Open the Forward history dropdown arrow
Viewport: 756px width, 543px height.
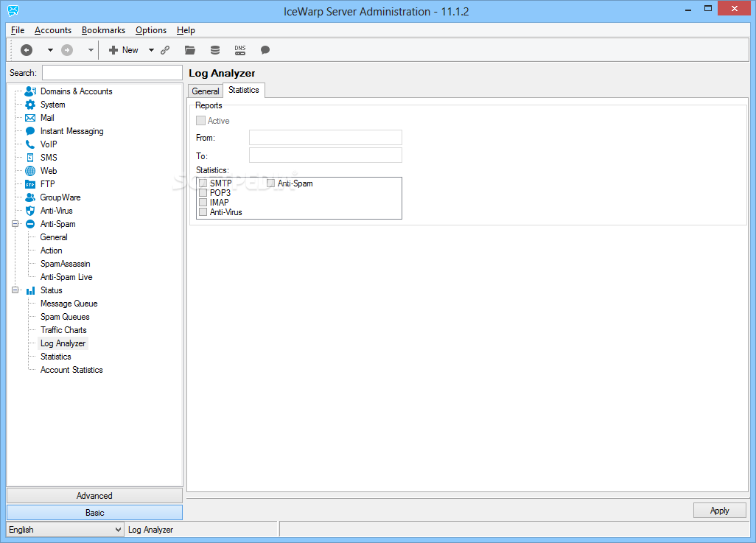91,50
